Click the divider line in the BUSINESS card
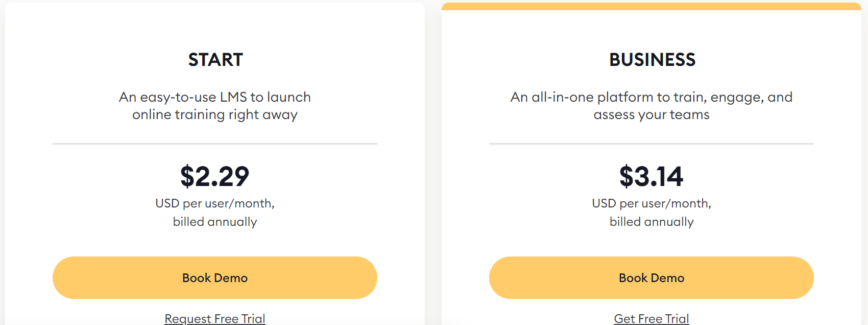 (651, 144)
